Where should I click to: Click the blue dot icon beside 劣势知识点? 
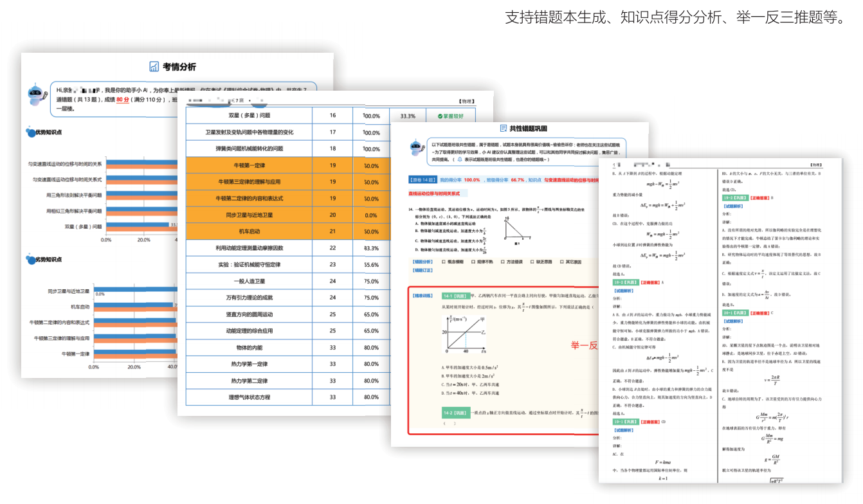pyautogui.click(x=30, y=260)
